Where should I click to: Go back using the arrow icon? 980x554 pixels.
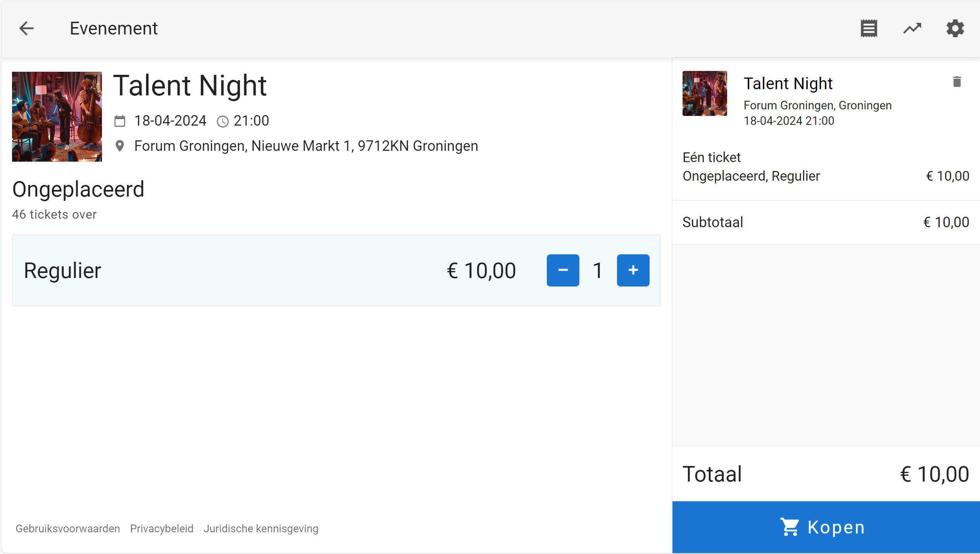click(26, 28)
